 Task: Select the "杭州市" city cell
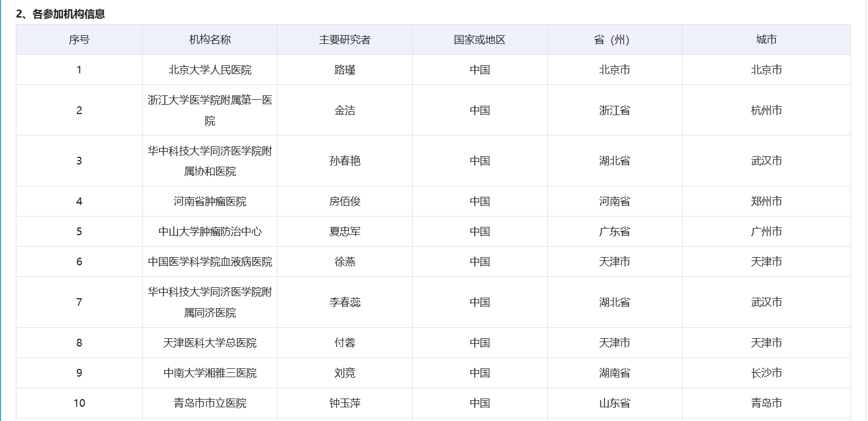pyautogui.click(x=767, y=110)
